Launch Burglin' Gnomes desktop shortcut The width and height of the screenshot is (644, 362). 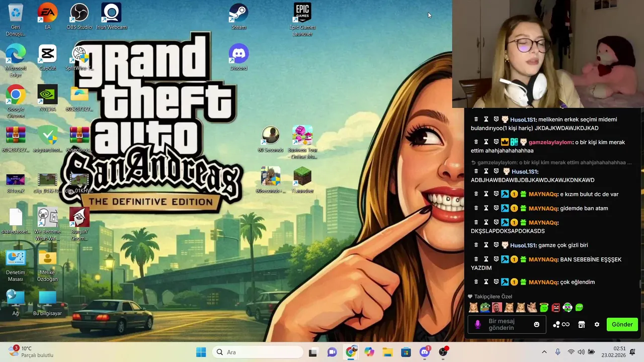79,224
